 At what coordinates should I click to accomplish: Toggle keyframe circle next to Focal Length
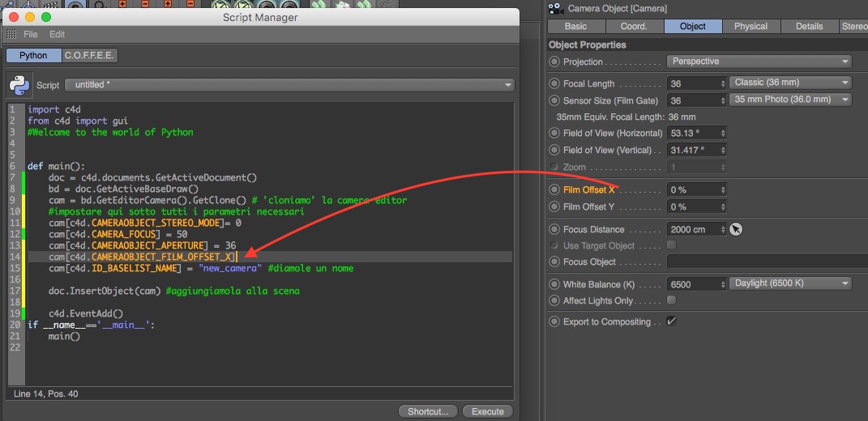[554, 83]
